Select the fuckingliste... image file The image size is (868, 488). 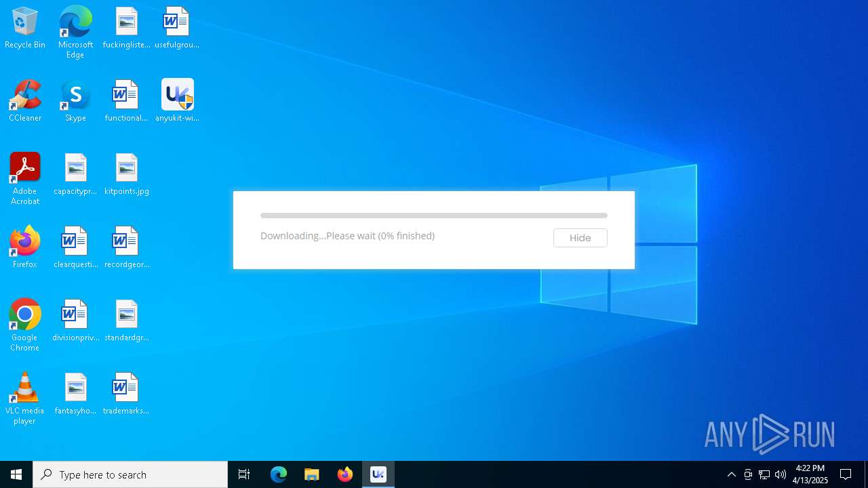[126, 28]
